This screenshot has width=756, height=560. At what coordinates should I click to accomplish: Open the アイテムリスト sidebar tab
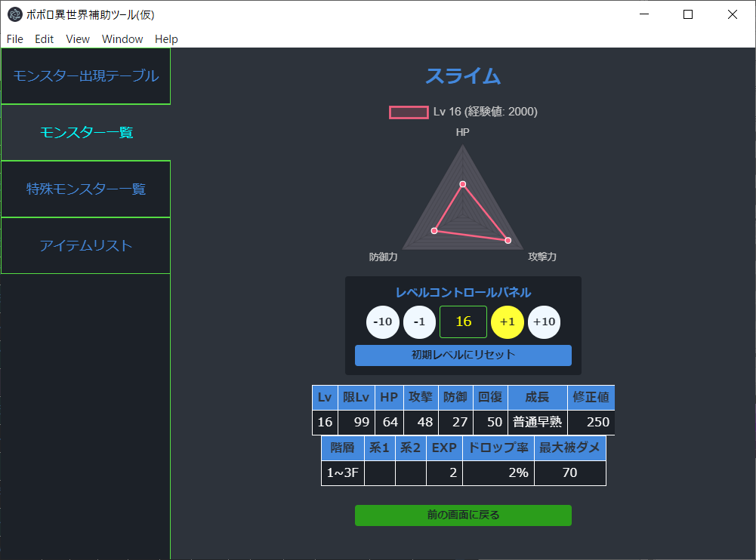[86, 246]
